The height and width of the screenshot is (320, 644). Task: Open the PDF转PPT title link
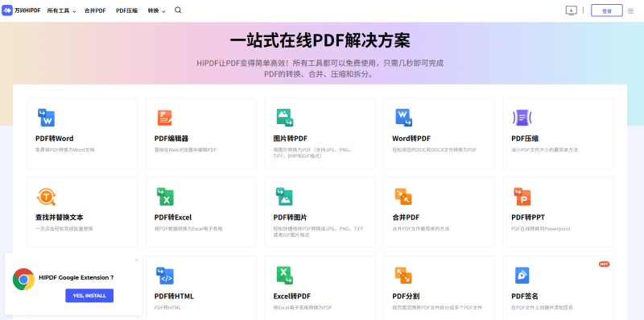pyautogui.click(x=528, y=217)
